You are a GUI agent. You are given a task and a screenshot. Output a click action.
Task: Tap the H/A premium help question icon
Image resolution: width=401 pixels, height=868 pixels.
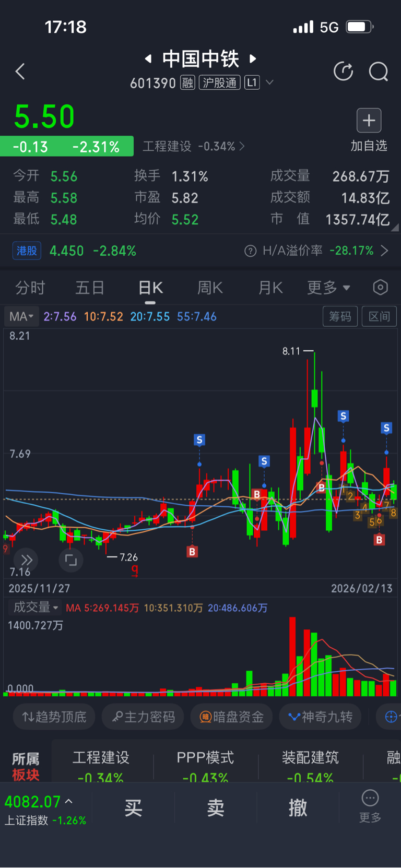pos(251,251)
